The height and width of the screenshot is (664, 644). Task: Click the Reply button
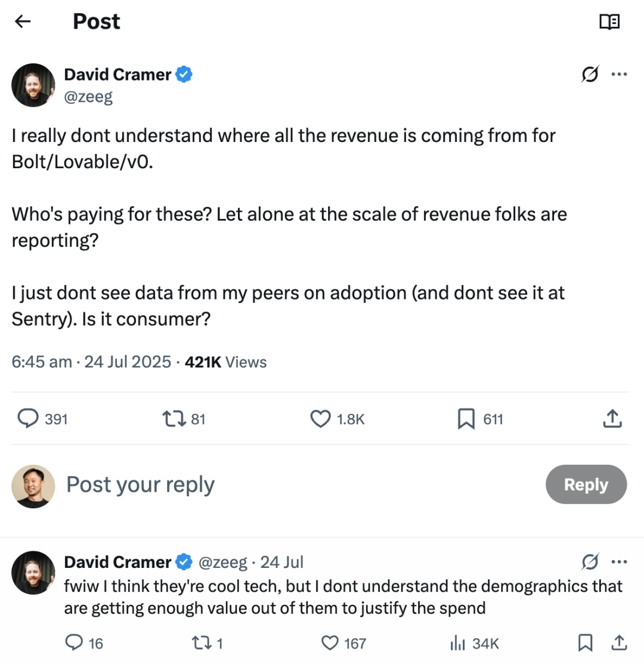586,484
